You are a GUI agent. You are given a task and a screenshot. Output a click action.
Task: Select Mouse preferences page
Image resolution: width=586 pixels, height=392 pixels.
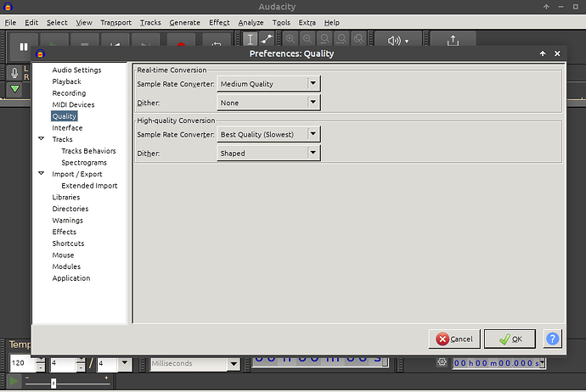pyautogui.click(x=63, y=255)
